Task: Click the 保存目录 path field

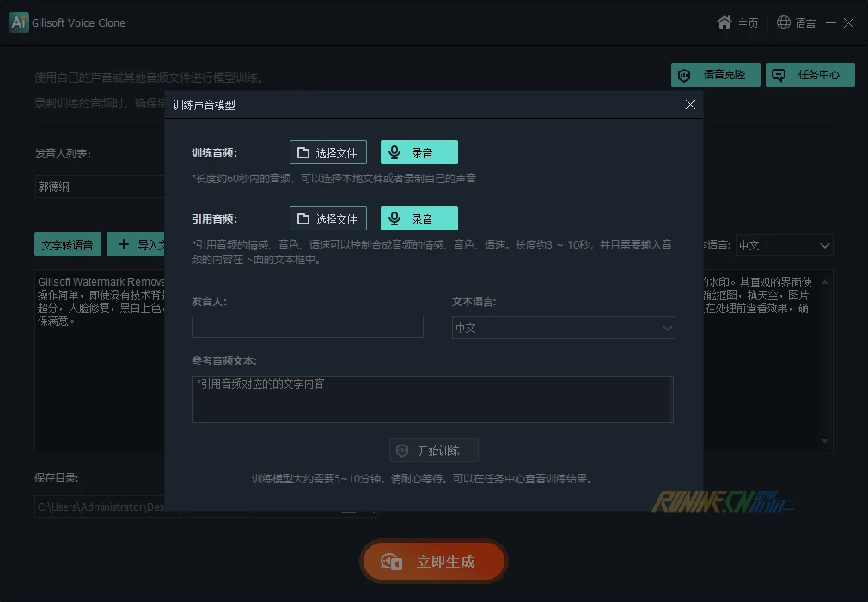Action: tap(99, 507)
